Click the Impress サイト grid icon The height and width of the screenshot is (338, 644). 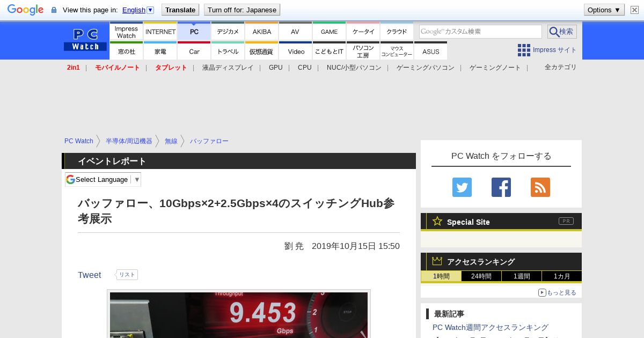pyautogui.click(x=524, y=50)
